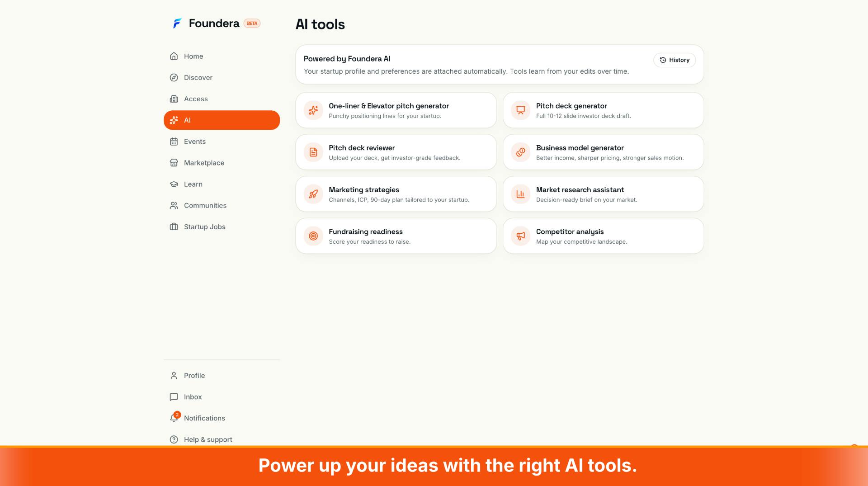Open the Competitor analysis tool card
This screenshot has width=868, height=486.
coord(603,236)
